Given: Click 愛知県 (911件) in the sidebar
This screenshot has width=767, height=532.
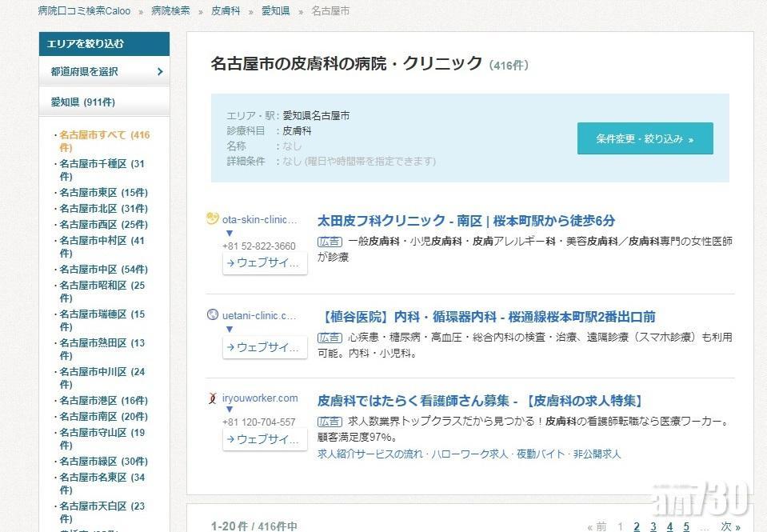Looking at the screenshot, I should pos(85,101).
